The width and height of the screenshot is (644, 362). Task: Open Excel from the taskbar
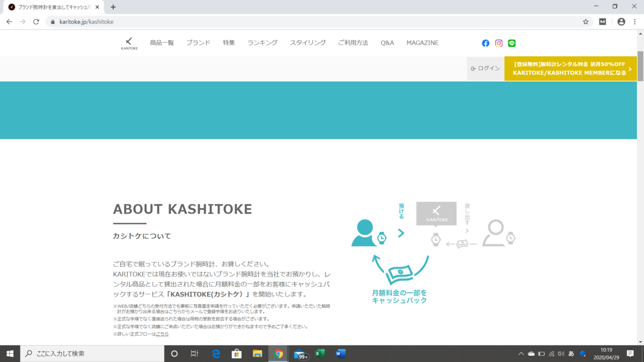(320, 353)
